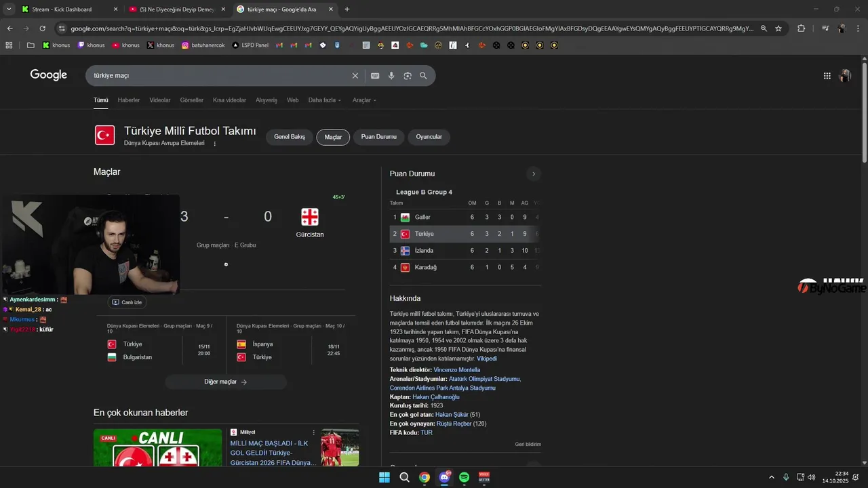Expand Puan Durumu with the arrow button

pos(534,174)
